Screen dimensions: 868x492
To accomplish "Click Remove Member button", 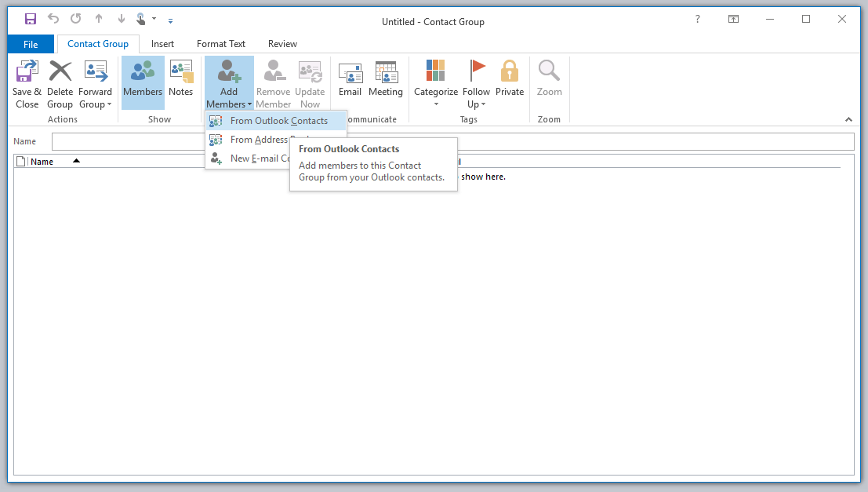I will pyautogui.click(x=273, y=84).
